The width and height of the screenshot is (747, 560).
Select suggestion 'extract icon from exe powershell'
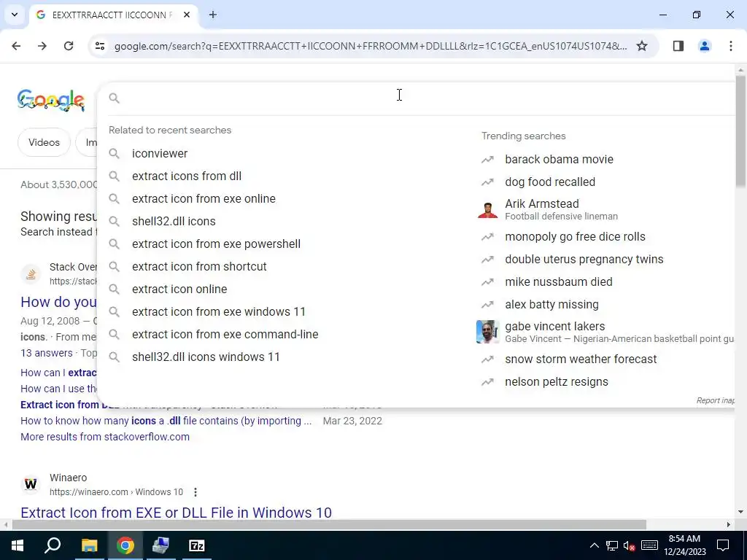pos(216,244)
